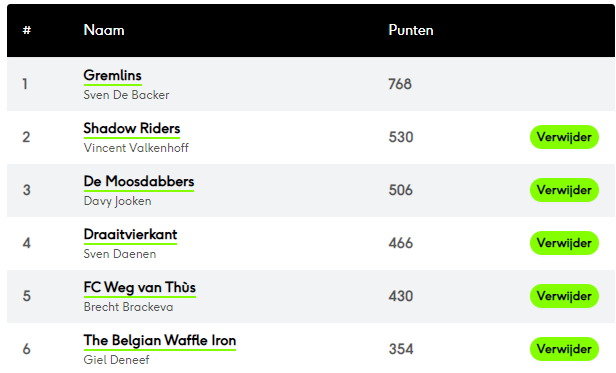
Task: Open the De Moosdabbers team link
Action: coord(139,182)
